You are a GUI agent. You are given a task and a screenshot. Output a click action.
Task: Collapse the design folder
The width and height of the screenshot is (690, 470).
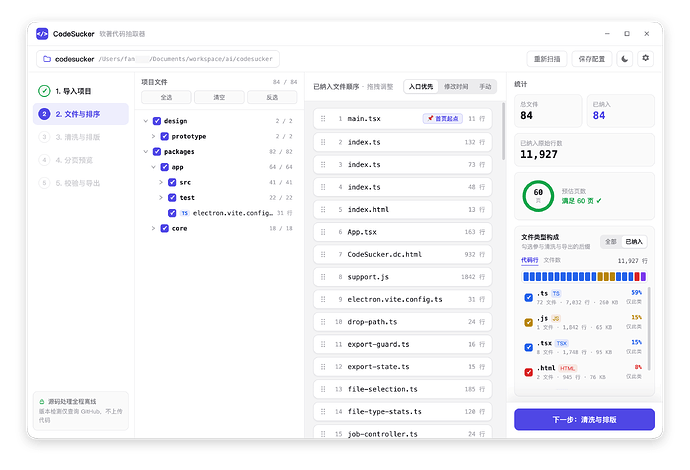pyautogui.click(x=146, y=121)
